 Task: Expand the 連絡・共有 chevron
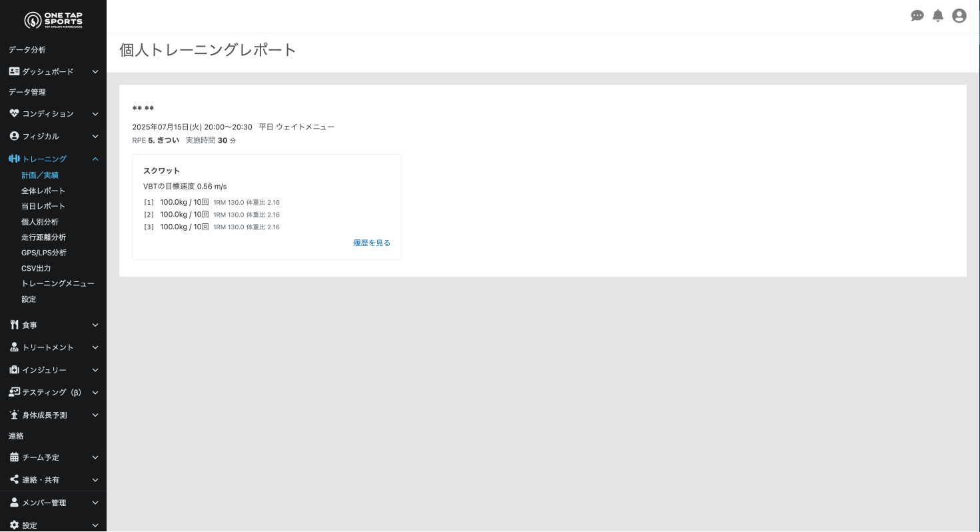pos(95,479)
